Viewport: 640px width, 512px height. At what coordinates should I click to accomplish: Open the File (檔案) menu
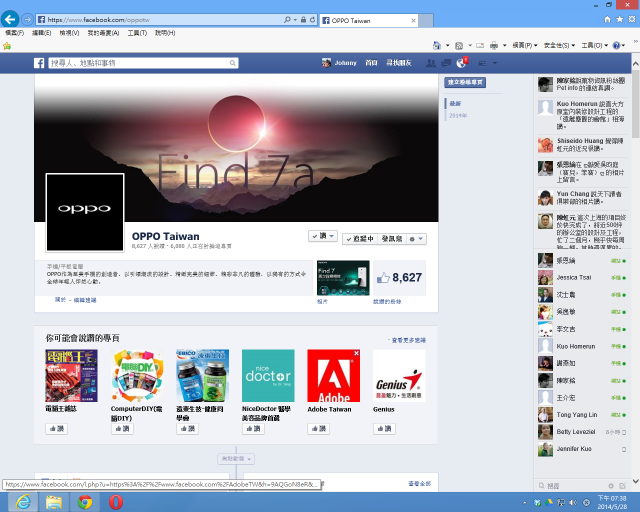coord(15,33)
